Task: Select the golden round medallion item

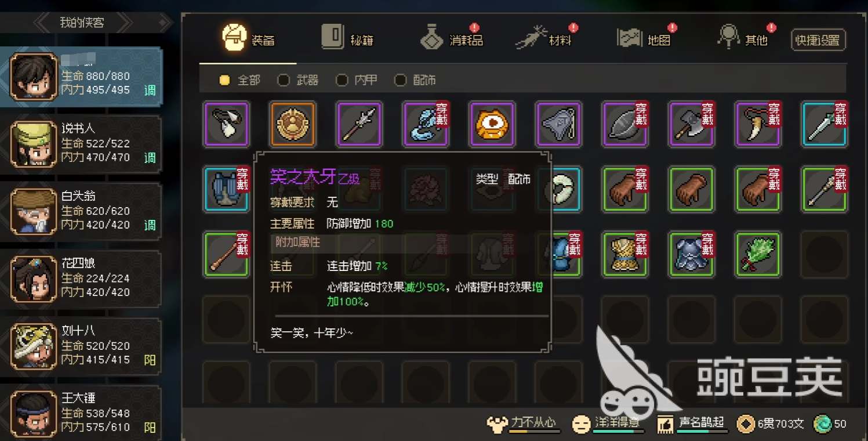Action: 292,124
